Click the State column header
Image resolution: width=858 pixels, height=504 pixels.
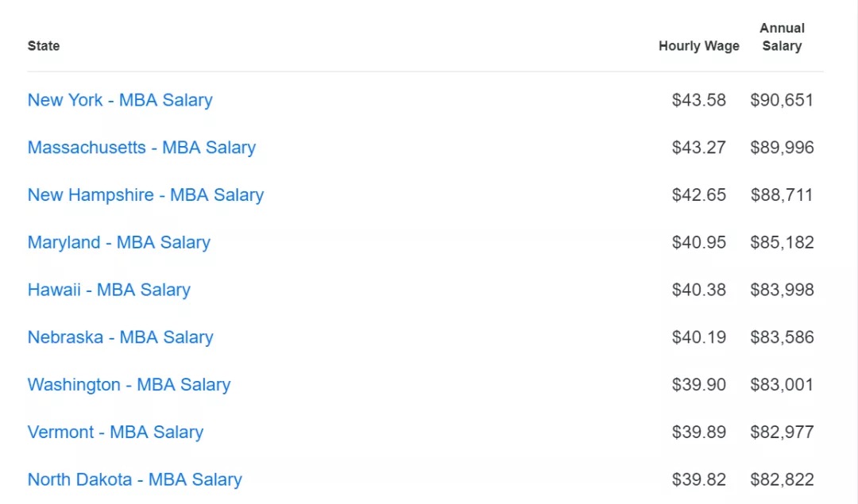click(44, 46)
